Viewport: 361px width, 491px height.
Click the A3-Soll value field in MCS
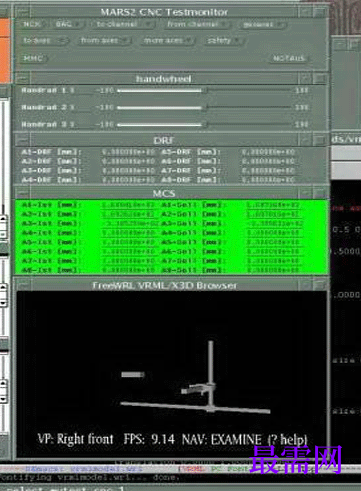275,223
